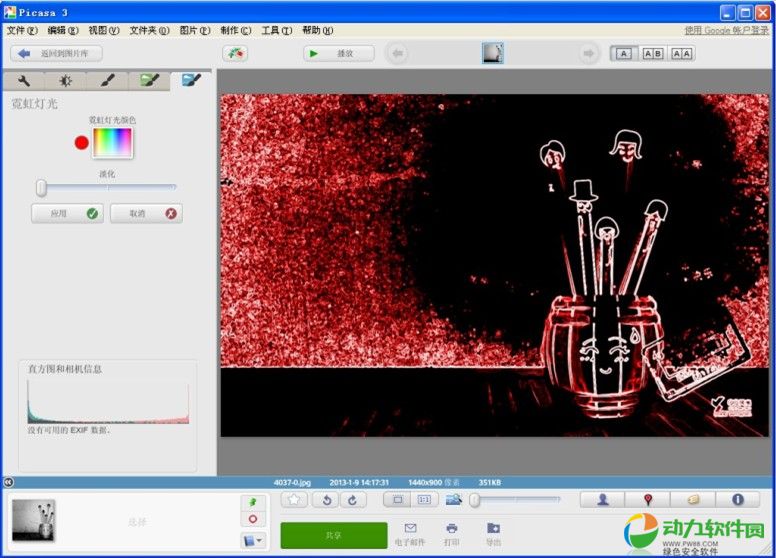Toggle A A duplicate comparison view

[x=681, y=54]
